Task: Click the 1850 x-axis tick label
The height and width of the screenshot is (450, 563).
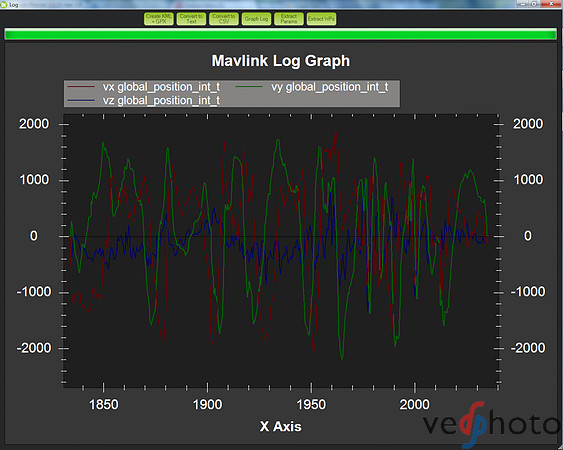Action: click(103, 405)
